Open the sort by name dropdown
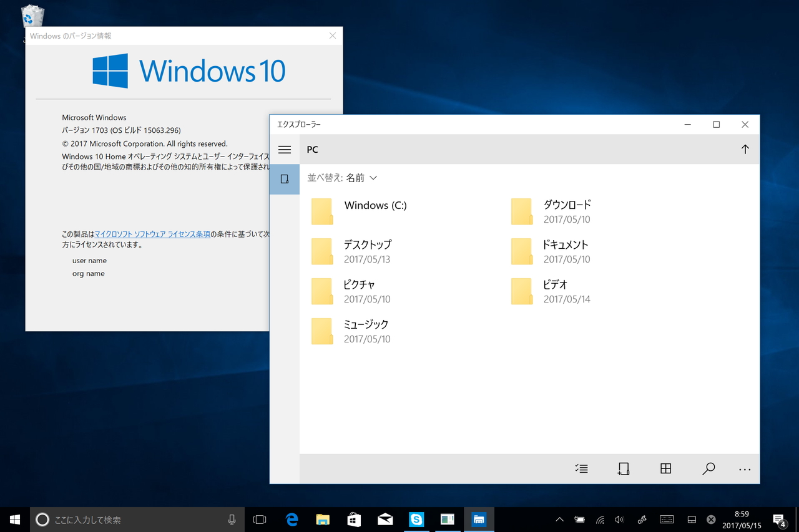799x532 pixels. click(x=342, y=178)
